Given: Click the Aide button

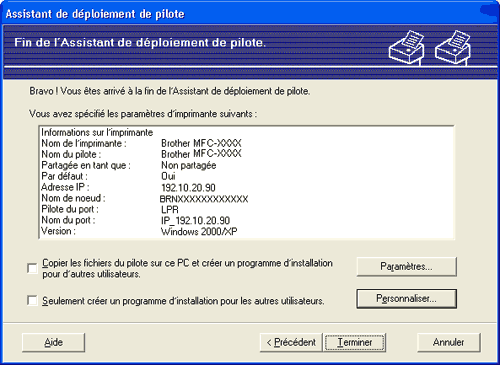Looking at the screenshot, I should pyautogui.click(x=53, y=342).
